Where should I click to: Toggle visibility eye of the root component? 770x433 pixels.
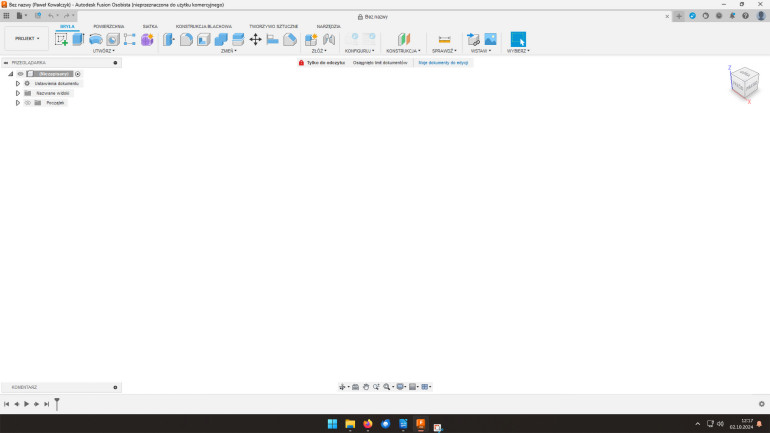pos(20,74)
